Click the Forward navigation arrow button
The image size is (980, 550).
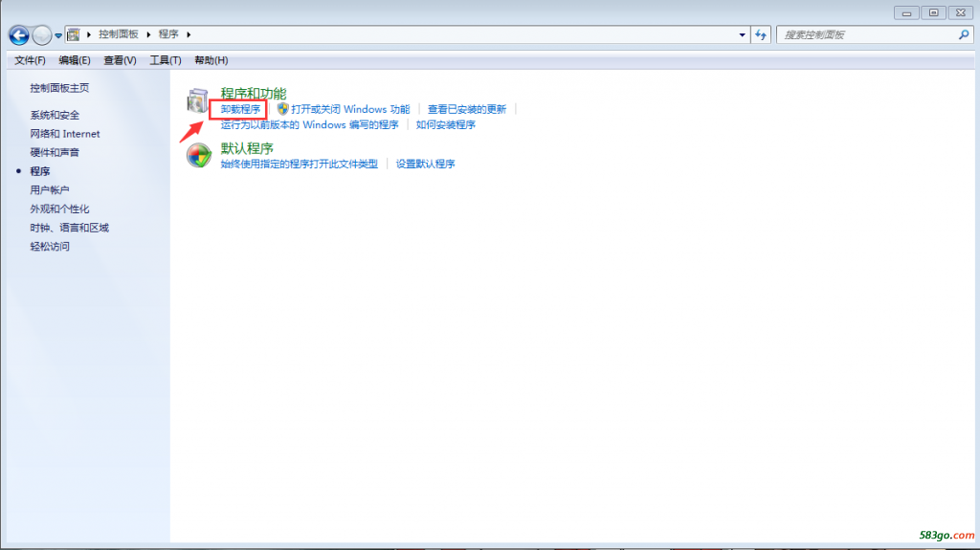(x=42, y=35)
